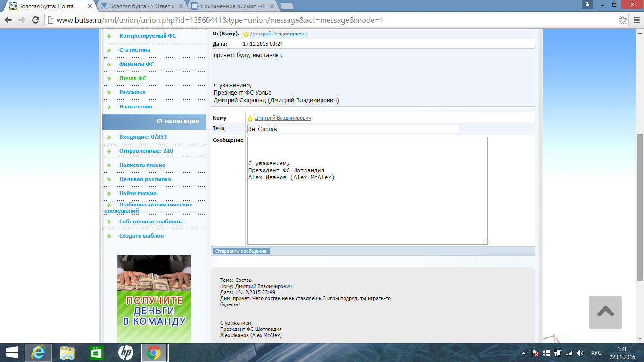Screen dimensions: 644x362
Task: Switch input language via РУС indicator
Action: click(x=596, y=353)
